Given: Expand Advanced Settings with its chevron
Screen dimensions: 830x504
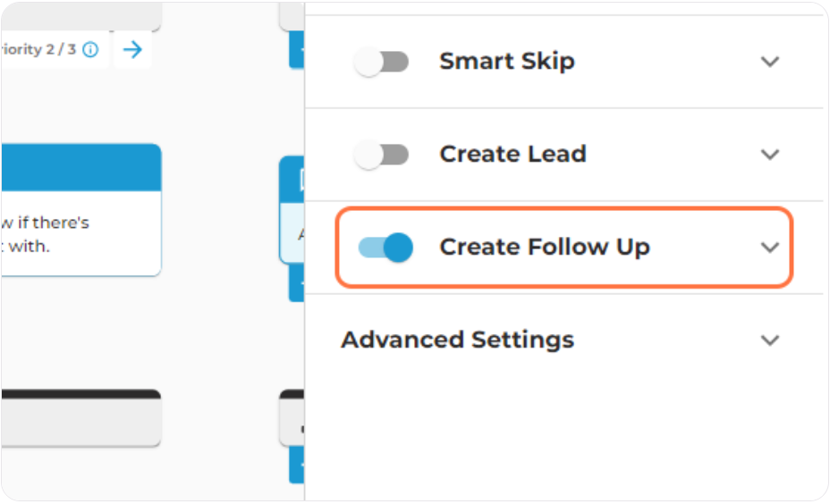Looking at the screenshot, I should [x=770, y=340].
